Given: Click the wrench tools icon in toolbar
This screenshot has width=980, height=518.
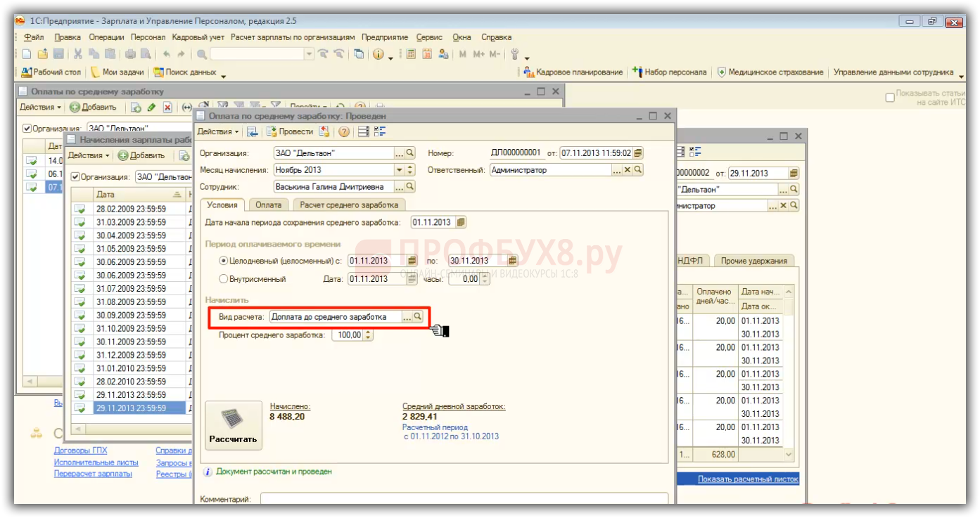Looking at the screenshot, I should pos(514,54).
